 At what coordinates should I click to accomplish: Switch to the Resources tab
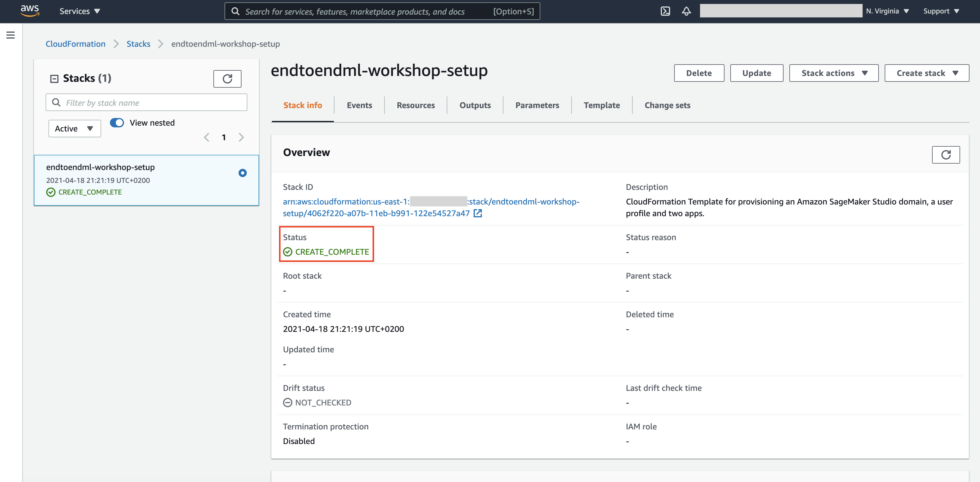click(415, 105)
